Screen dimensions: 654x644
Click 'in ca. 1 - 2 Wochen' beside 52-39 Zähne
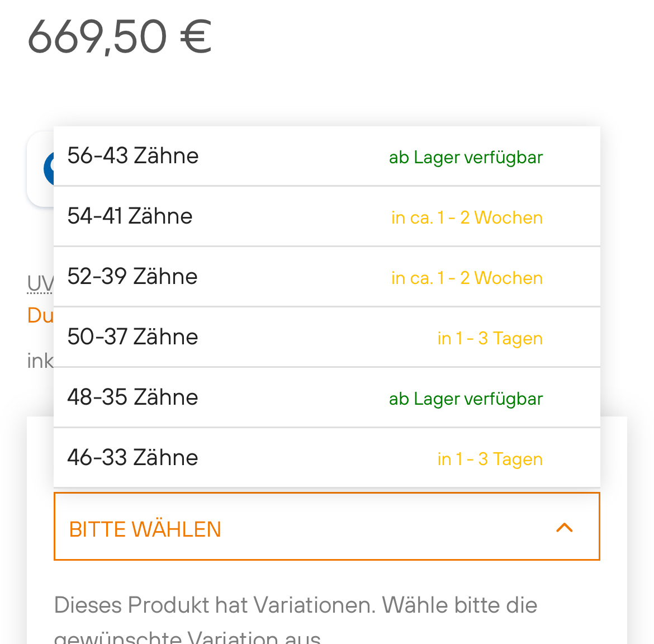coord(467,278)
